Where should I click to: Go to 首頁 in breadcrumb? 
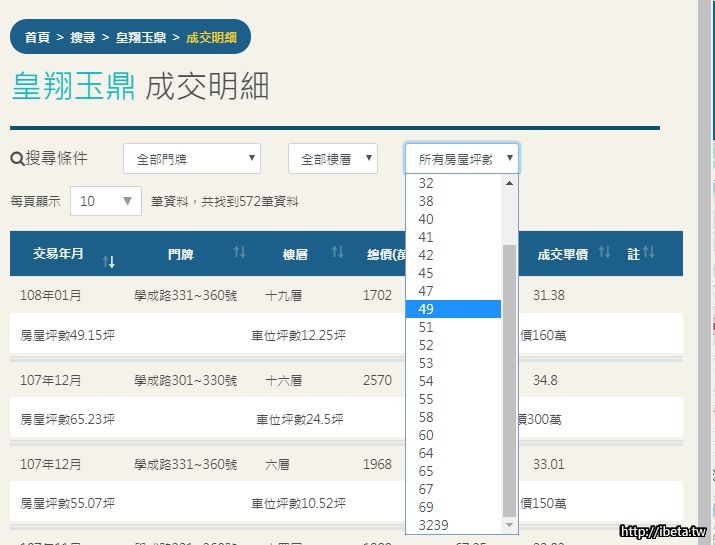tap(37, 37)
